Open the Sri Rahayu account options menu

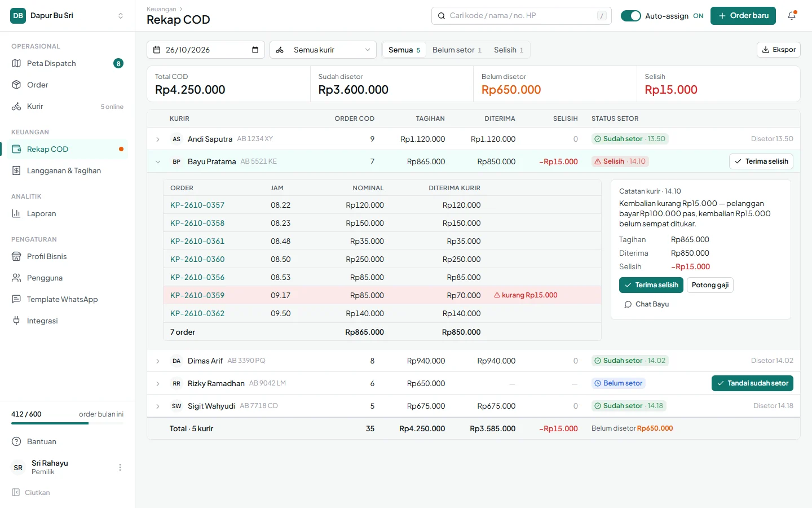click(x=120, y=467)
